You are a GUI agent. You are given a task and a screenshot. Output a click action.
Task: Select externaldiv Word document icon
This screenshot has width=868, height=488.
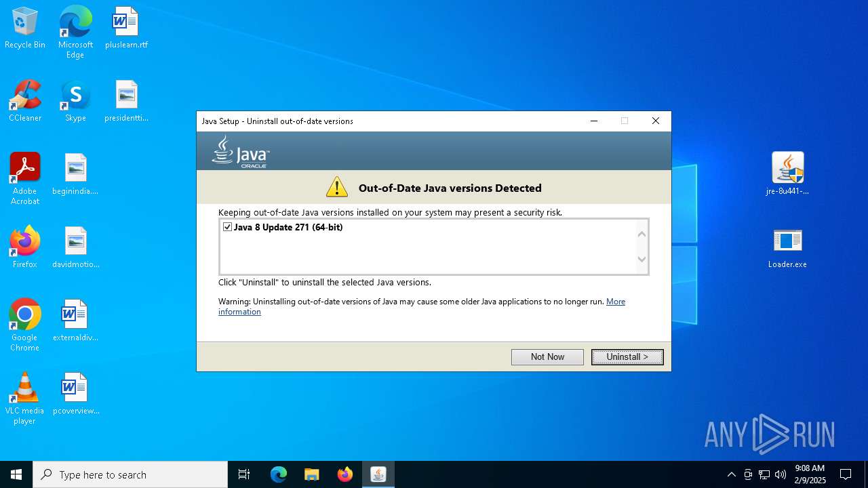(x=75, y=321)
